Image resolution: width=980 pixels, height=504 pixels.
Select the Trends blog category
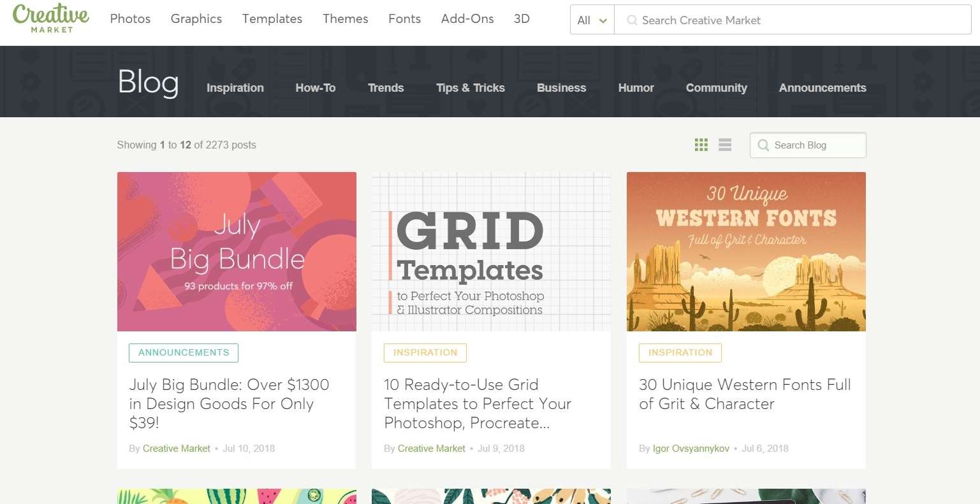coord(386,88)
